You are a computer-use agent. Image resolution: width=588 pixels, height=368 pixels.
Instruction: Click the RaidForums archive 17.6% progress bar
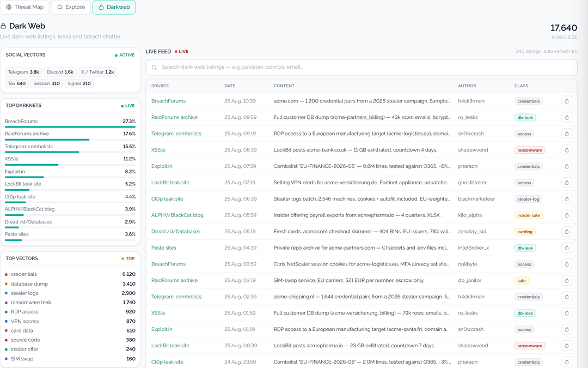70,140
